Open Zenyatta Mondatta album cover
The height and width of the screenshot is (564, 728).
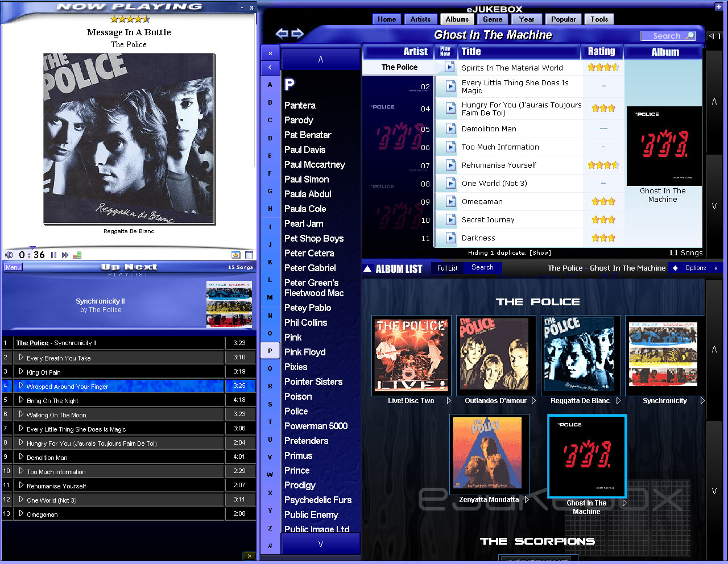click(489, 453)
